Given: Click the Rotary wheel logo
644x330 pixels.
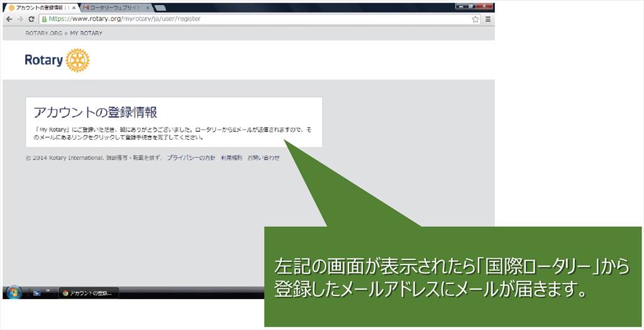Looking at the screenshot, I should (77, 60).
